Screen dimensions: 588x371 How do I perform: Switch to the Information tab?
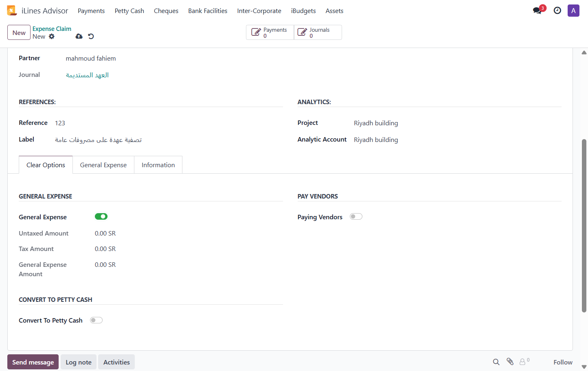point(158,165)
